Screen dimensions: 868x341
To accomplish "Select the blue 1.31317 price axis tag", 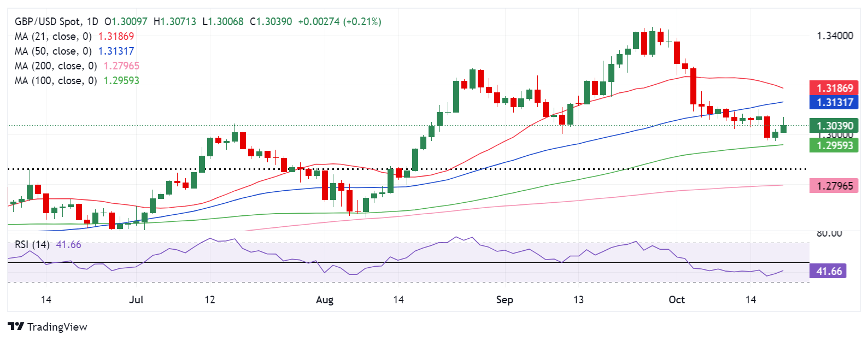I will pyautogui.click(x=834, y=102).
